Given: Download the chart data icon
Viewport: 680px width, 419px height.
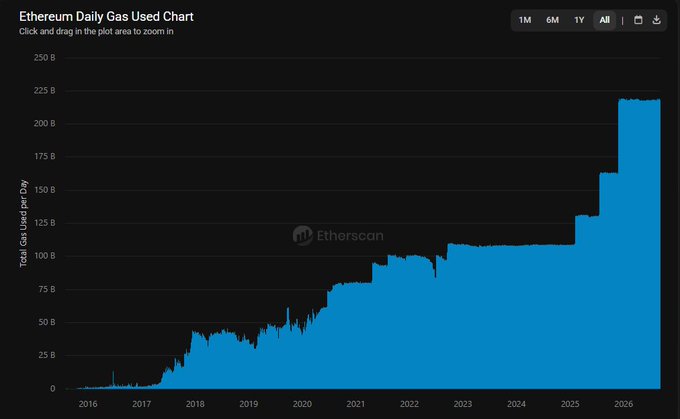Looking at the screenshot, I should 657,20.
